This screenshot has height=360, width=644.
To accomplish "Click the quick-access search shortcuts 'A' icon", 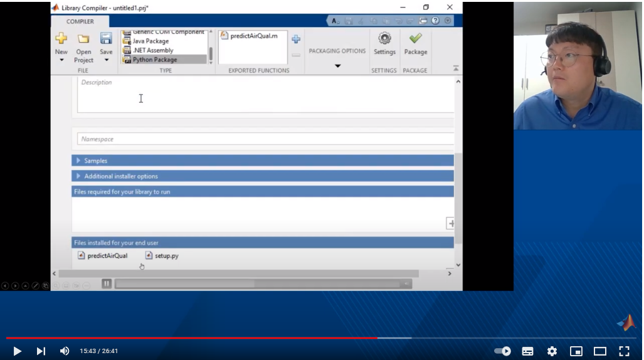I will point(335,21).
